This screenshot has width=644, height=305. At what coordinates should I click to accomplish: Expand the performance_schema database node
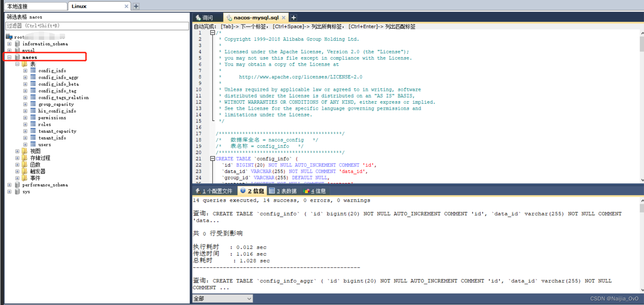click(9, 185)
